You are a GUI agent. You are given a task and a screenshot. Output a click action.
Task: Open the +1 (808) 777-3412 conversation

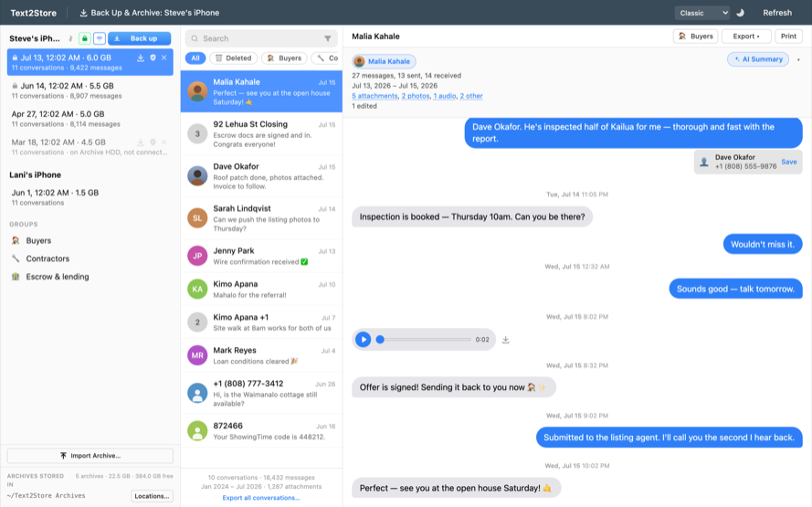261,393
